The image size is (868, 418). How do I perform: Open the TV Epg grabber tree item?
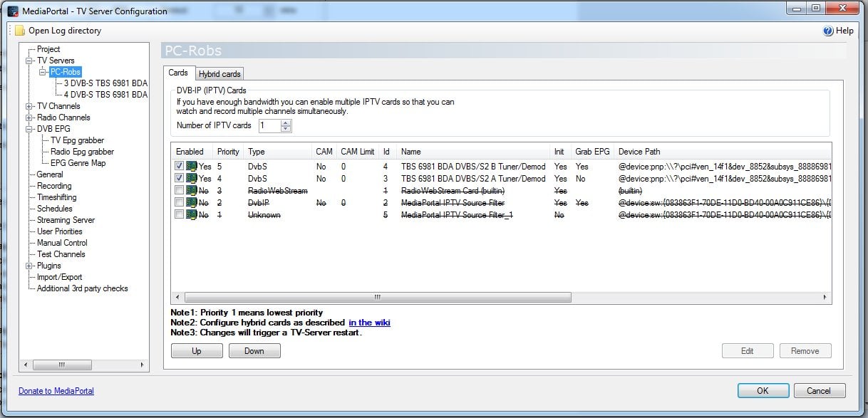pyautogui.click(x=77, y=140)
